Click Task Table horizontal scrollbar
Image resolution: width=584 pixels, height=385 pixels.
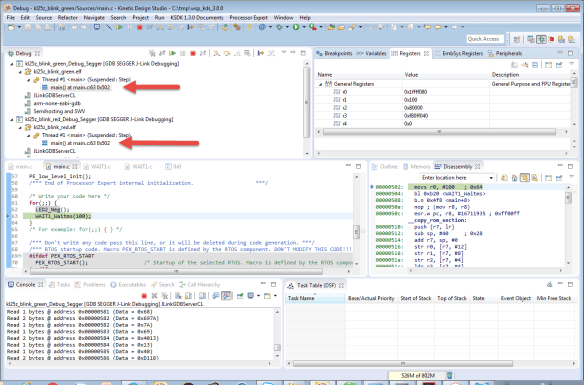point(403,363)
